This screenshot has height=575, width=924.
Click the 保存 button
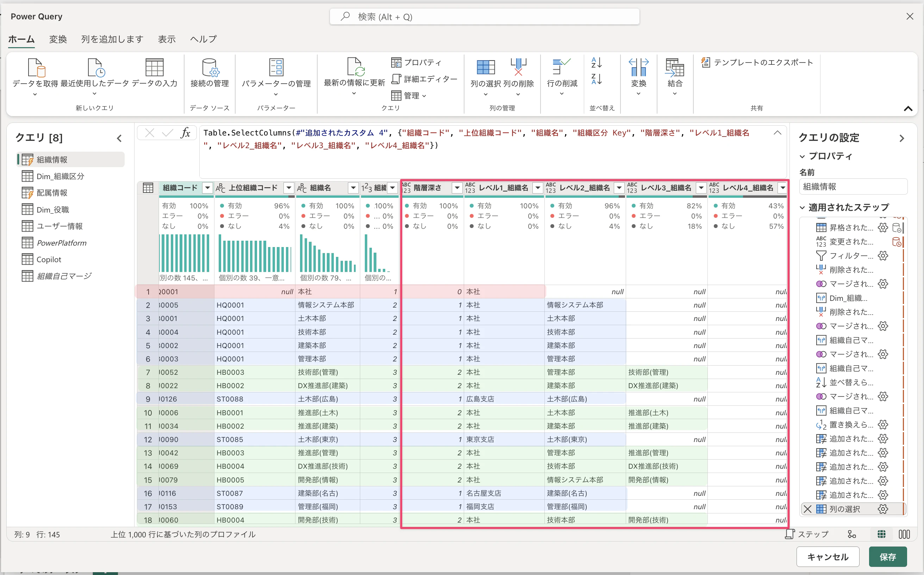887,557
